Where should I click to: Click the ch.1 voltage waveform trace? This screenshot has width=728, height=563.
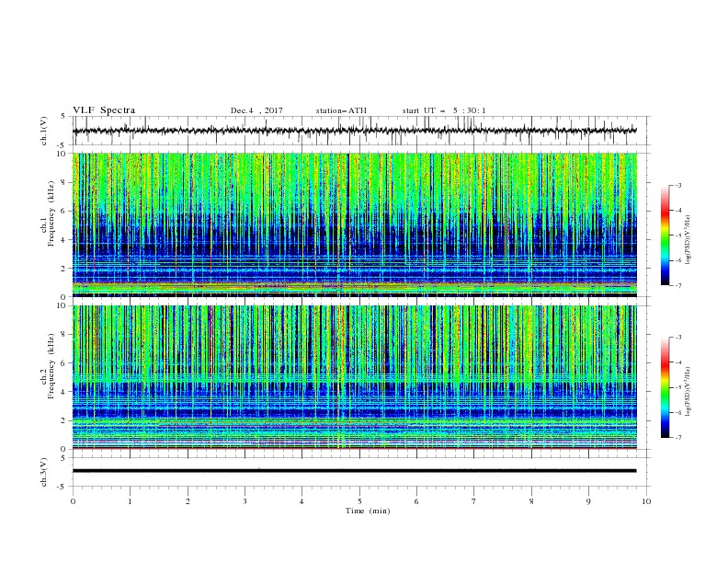coord(354,131)
